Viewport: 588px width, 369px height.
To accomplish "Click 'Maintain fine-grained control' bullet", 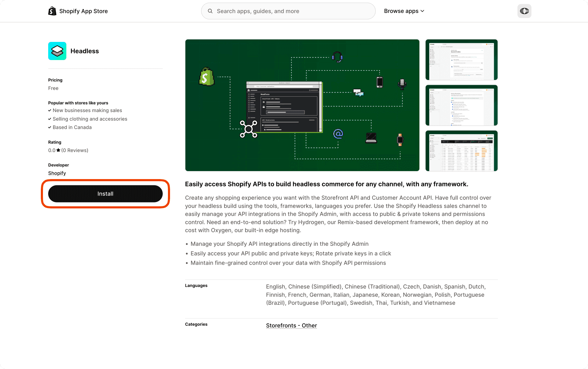I will point(288,263).
